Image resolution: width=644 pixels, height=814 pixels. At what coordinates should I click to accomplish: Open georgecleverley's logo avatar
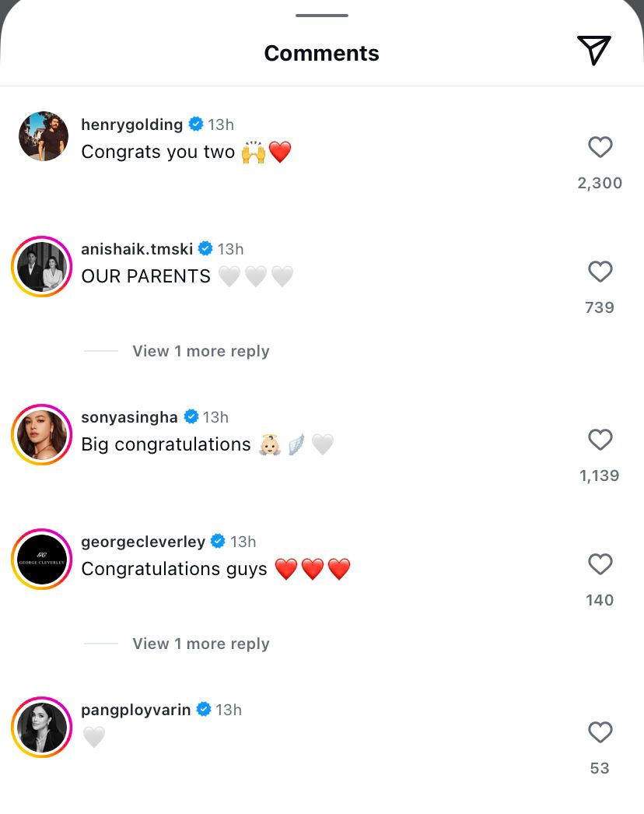coord(42,559)
